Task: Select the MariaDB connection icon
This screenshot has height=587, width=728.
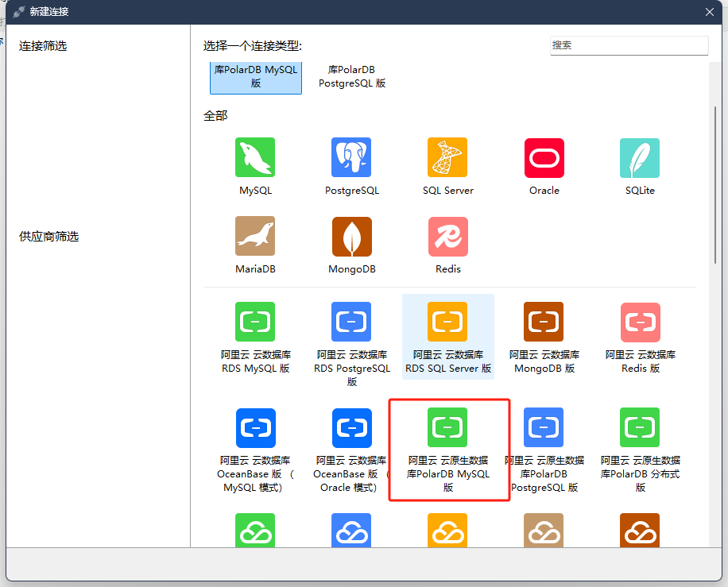Action: click(x=255, y=236)
